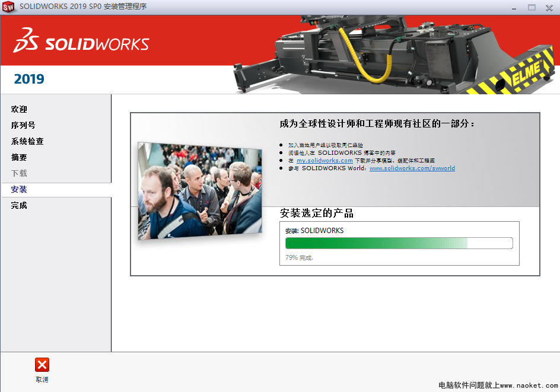Click the community crowd photo thumbnail
Viewport: 560px width, 392px height.
click(x=200, y=191)
